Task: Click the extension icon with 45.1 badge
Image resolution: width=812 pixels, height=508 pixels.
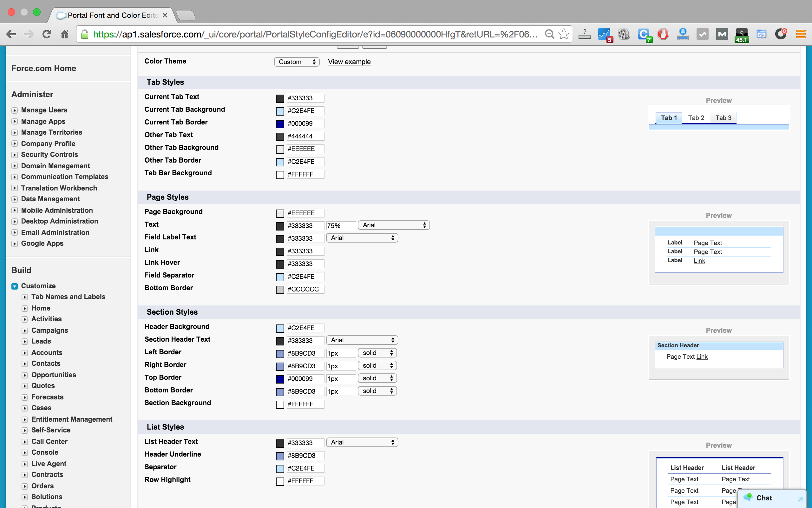Action: [742, 35]
